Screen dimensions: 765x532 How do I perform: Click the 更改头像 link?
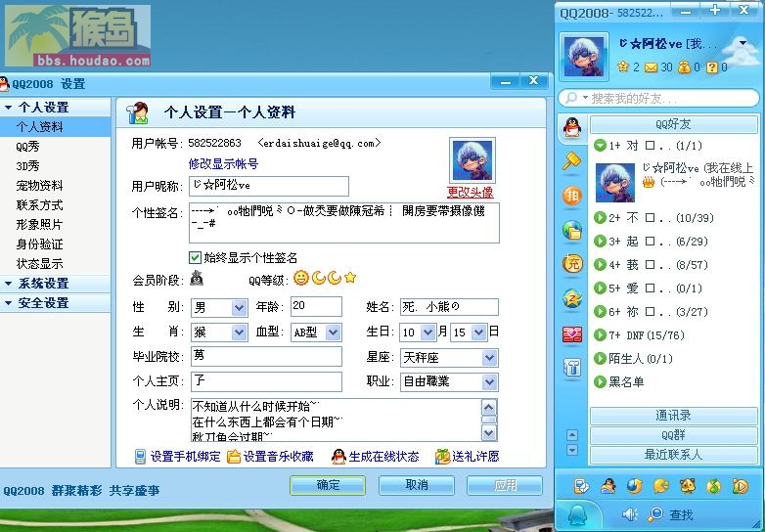(x=471, y=193)
